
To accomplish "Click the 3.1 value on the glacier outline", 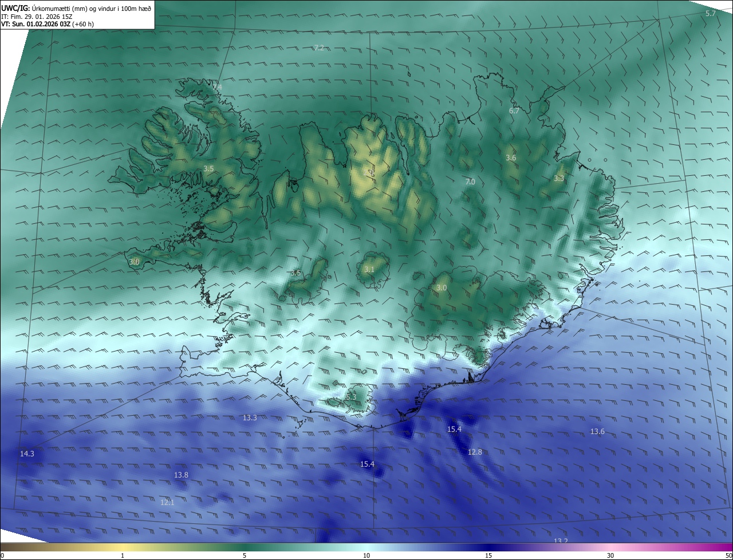I will [x=369, y=269].
